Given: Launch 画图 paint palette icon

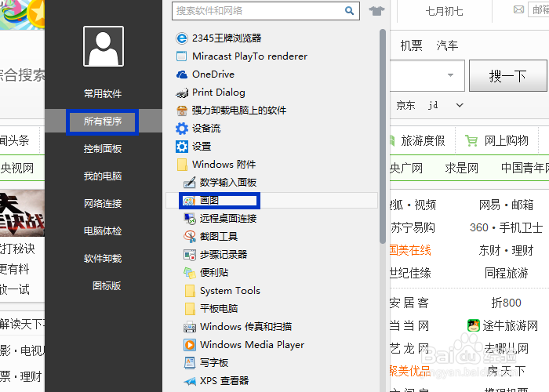Looking at the screenshot, I should point(190,201).
